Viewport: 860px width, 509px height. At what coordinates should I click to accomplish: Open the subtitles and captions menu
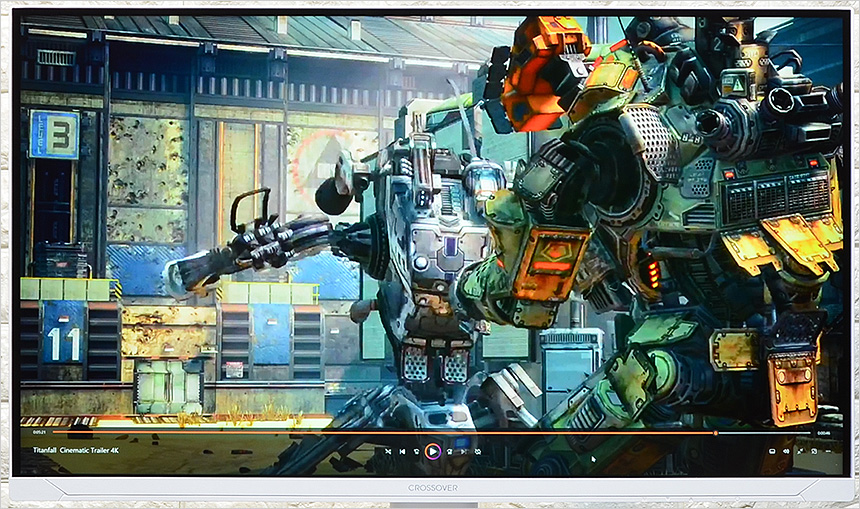[771, 452]
